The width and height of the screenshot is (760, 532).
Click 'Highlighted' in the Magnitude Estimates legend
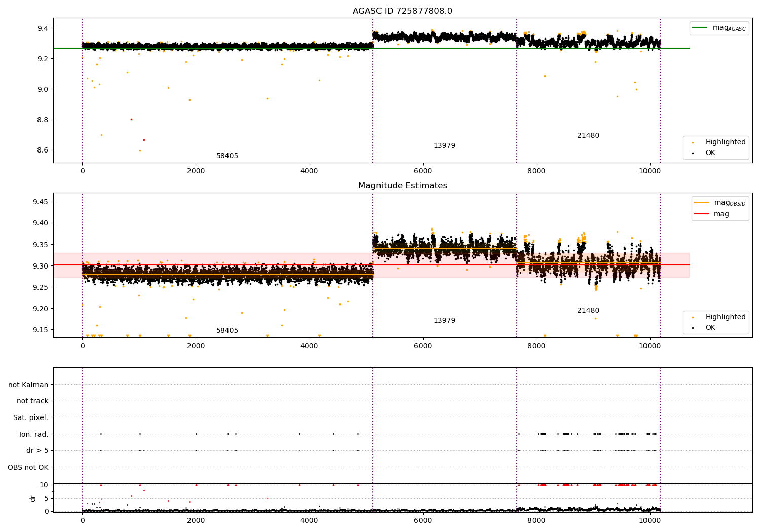[726, 317]
